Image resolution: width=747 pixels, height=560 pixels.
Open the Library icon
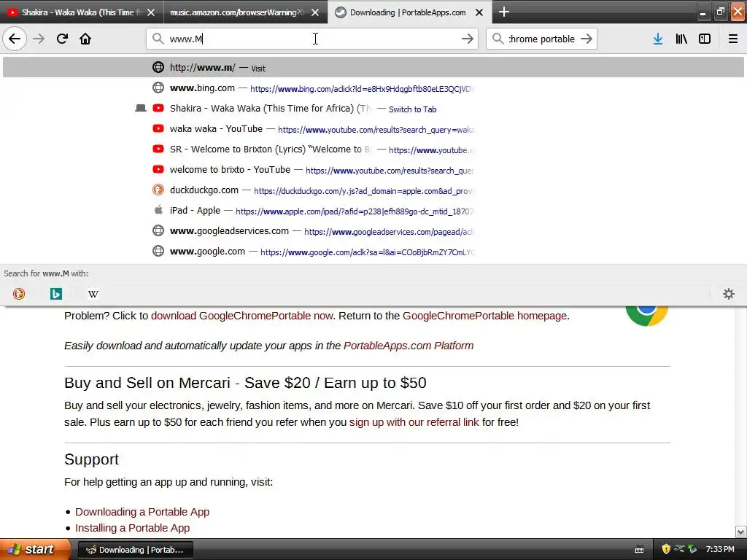[x=681, y=39]
